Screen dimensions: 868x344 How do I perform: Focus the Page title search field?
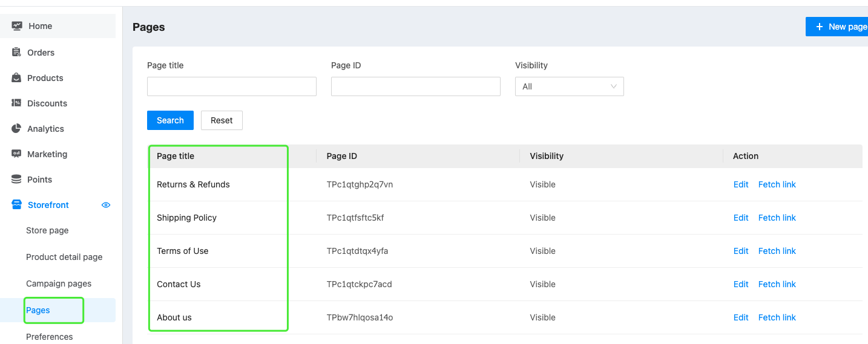(232, 86)
